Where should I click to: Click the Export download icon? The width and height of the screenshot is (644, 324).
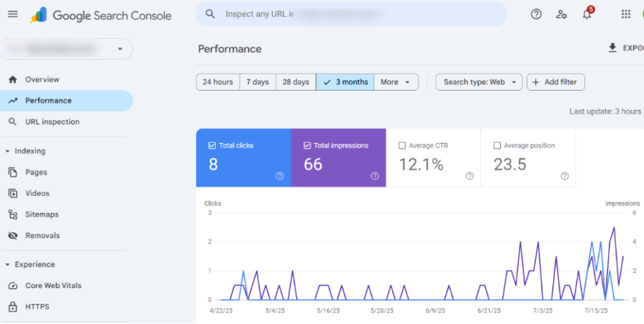[613, 48]
